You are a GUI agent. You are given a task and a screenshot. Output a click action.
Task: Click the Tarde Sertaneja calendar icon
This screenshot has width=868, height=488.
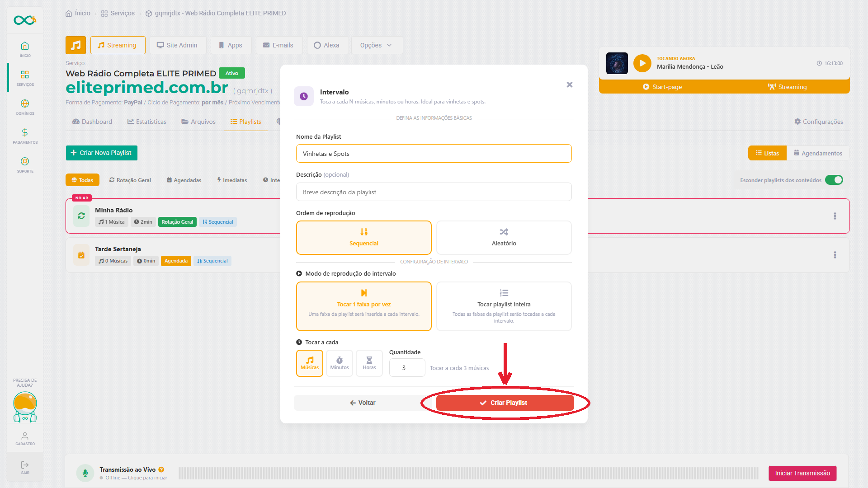pos(81,255)
